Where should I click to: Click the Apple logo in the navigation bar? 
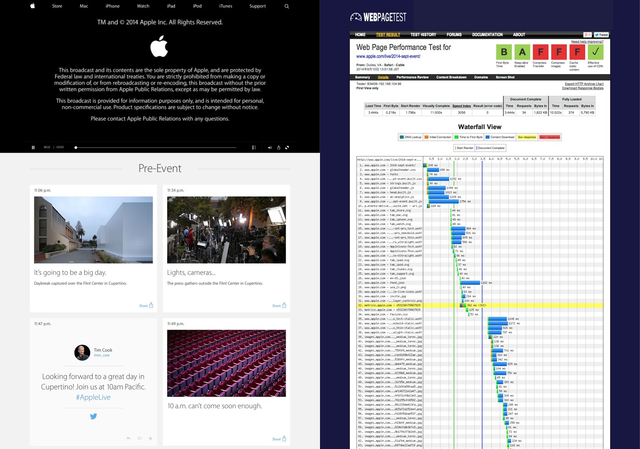(x=33, y=6)
